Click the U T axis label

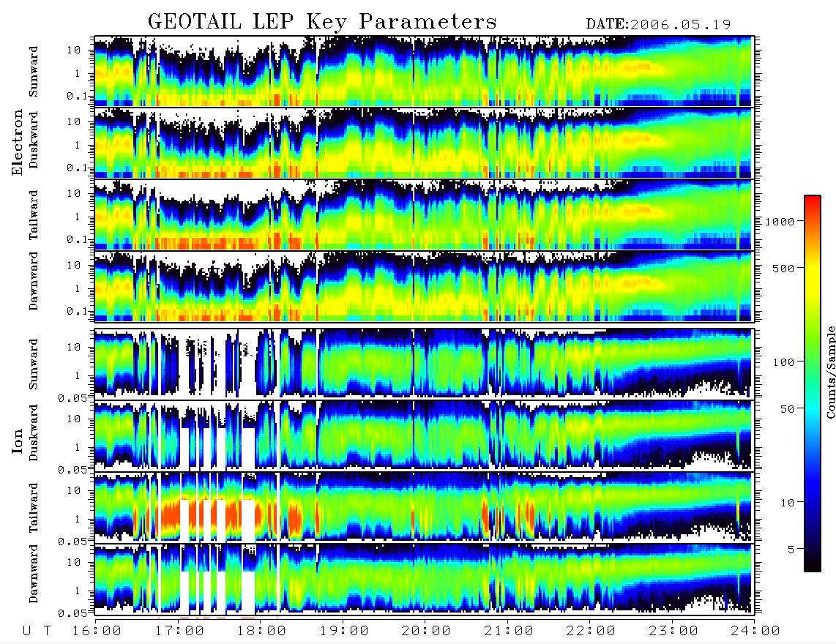pos(37,631)
